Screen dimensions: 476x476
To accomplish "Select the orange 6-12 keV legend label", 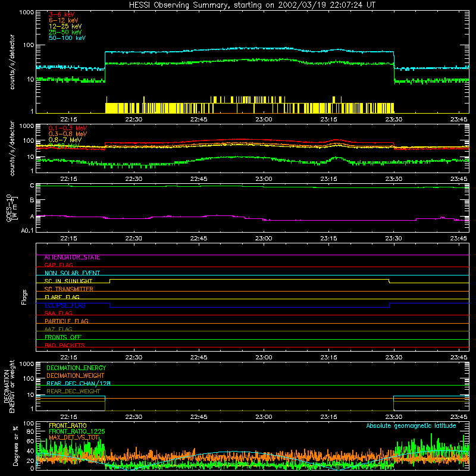I will coord(64,20).
